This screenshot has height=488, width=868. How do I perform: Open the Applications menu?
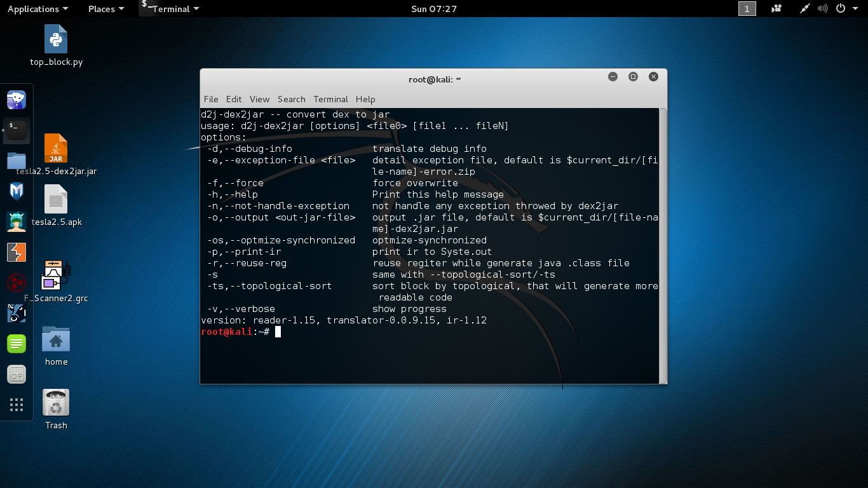[x=33, y=9]
